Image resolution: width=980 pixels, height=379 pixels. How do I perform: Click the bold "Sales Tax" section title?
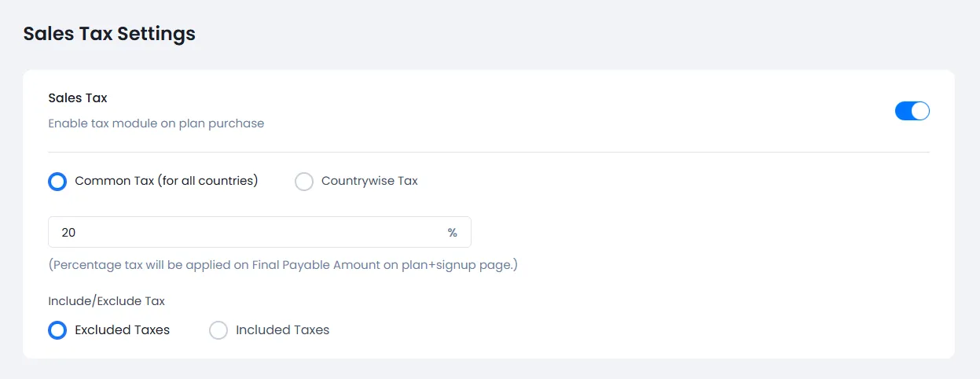point(78,98)
